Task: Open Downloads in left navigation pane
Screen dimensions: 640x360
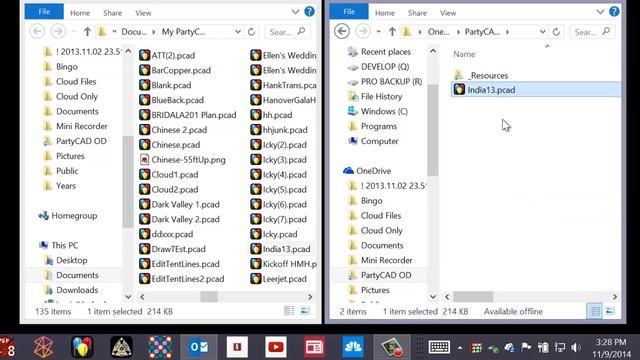Action: (x=71, y=290)
